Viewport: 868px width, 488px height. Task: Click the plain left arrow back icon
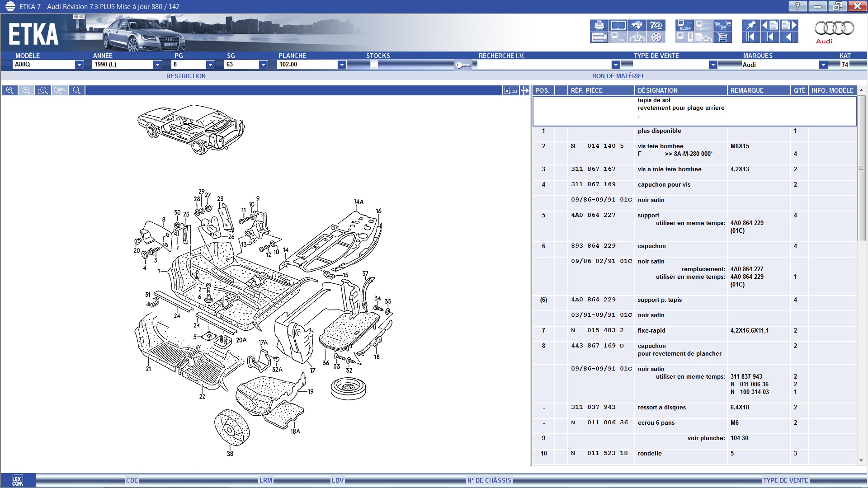tap(789, 37)
